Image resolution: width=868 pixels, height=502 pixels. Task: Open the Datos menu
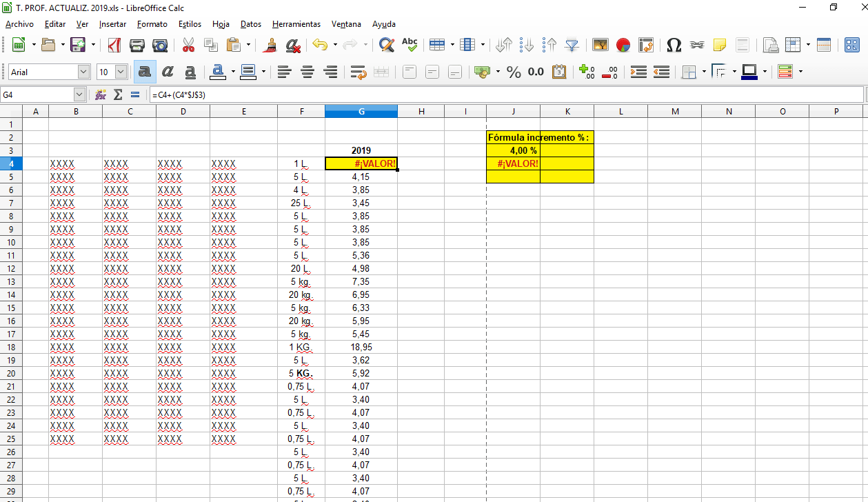coord(250,24)
